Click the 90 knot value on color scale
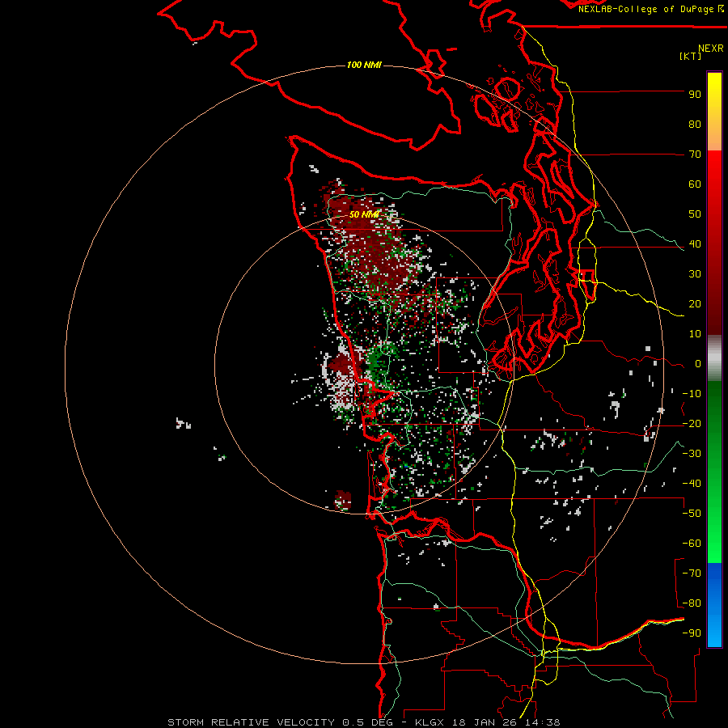Image resolution: width=728 pixels, height=728 pixels. (x=695, y=95)
